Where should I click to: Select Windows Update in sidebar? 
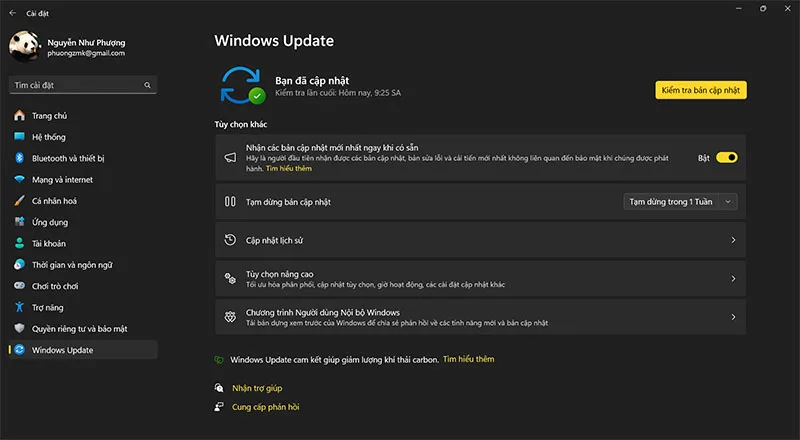(83, 350)
